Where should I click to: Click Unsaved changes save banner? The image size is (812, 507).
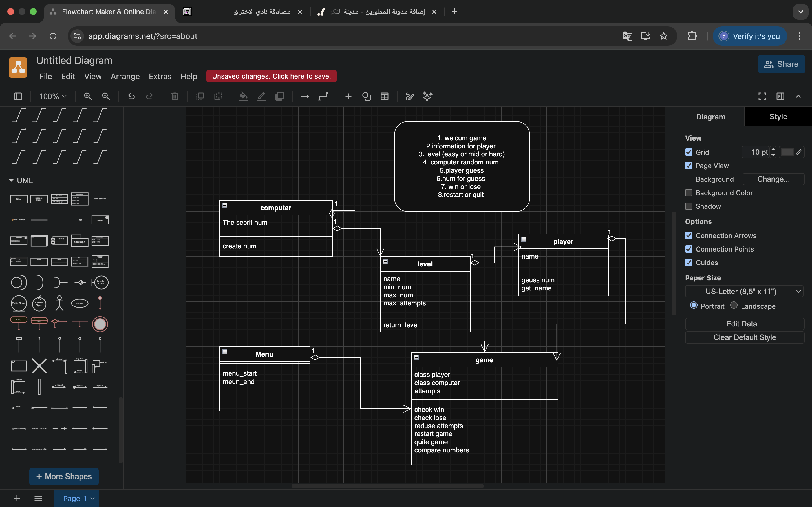271,76
